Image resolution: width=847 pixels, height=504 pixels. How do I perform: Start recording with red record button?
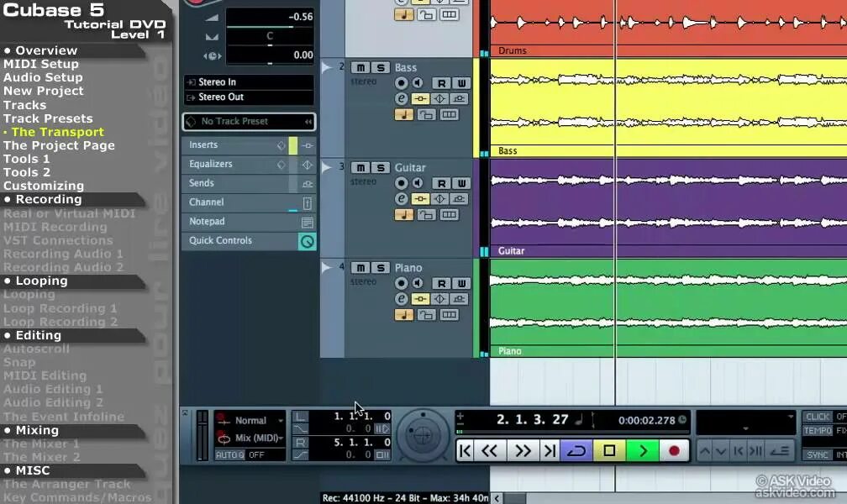pyautogui.click(x=674, y=450)
